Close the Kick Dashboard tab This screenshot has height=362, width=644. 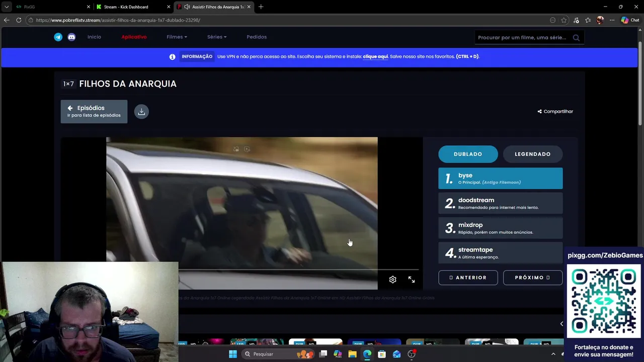coord(169,7)
